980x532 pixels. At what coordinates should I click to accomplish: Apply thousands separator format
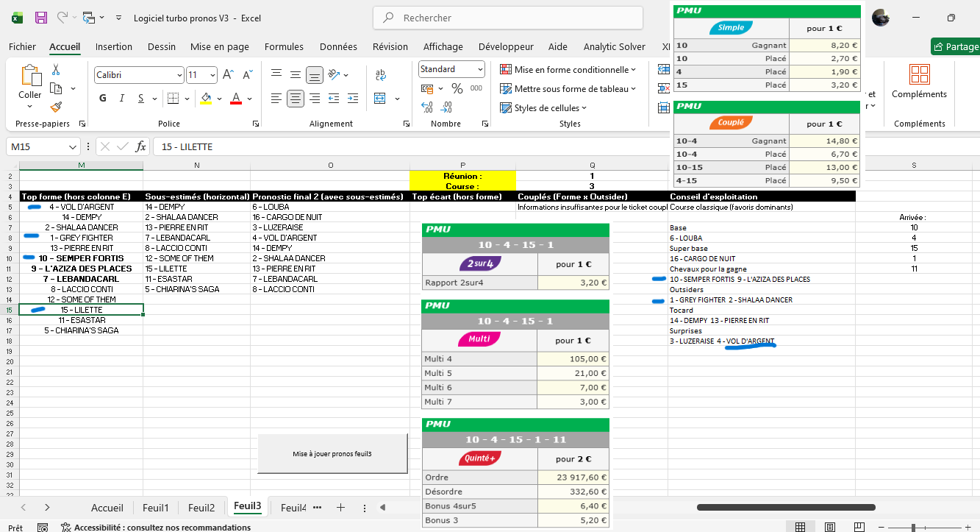click(476, 88)
